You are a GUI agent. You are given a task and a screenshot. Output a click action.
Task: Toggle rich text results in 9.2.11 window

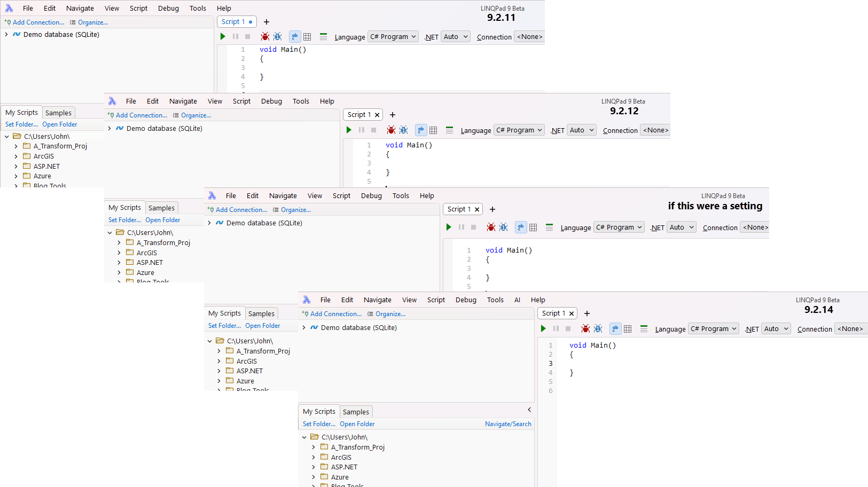click(295, 36)
